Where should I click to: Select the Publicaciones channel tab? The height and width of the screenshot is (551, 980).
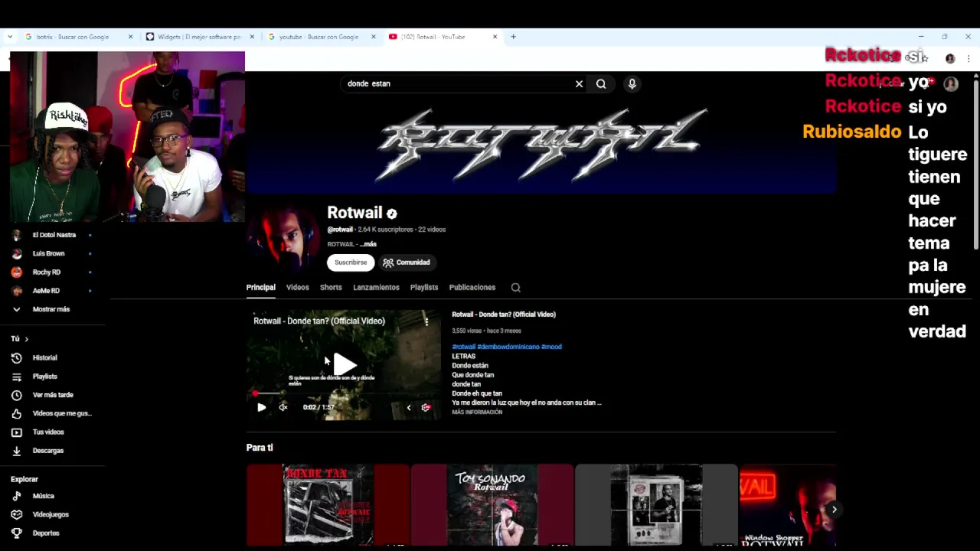click(x=472, y=287)
